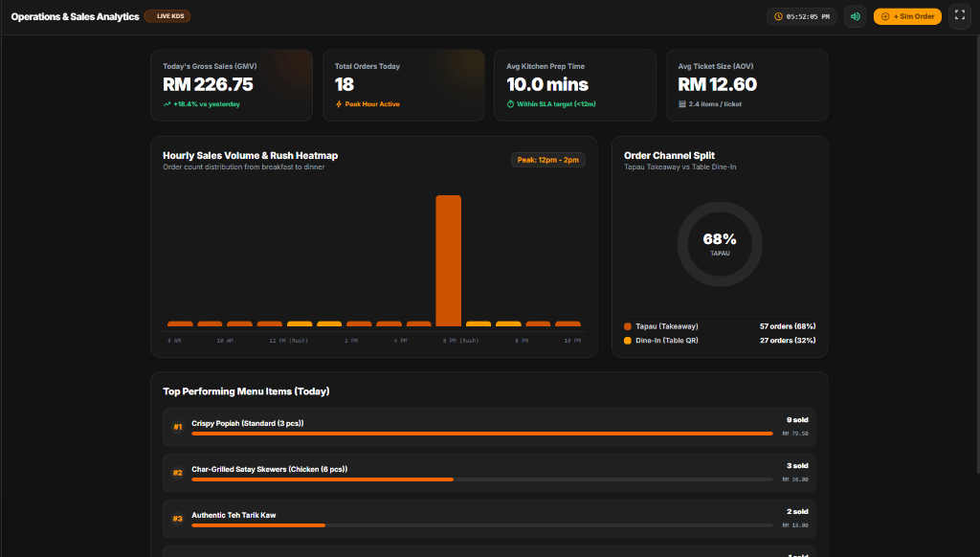This screenshot has width=980, height=557.
Task: Click the Operations & Sales Analytics title
Action: click(x=75, y=17)
